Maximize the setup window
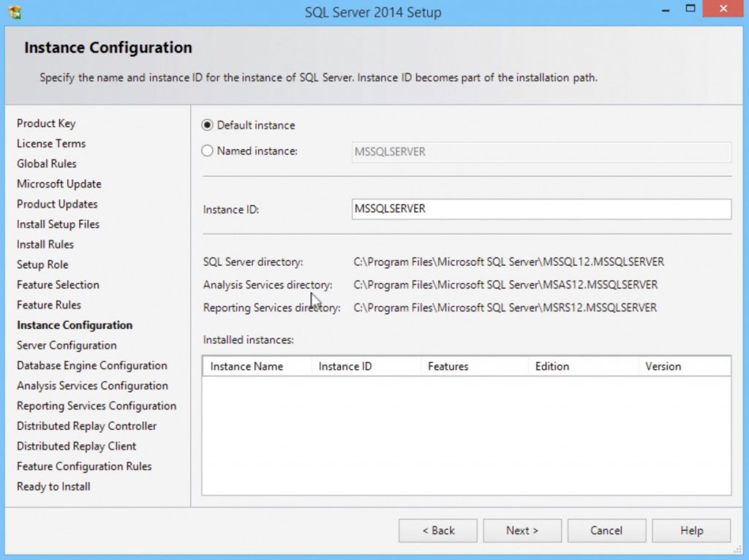 pyautogui.click(x=690, y=9)
